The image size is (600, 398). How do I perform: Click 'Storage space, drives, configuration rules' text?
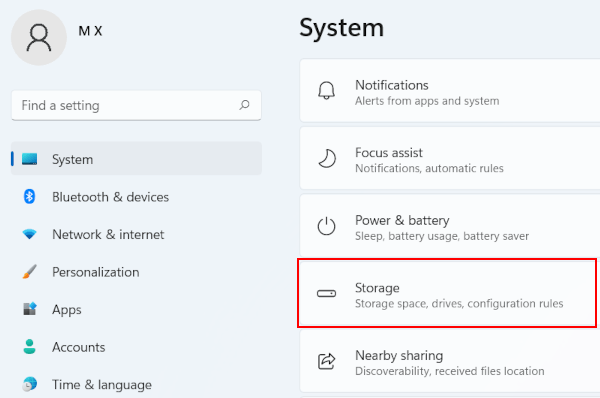459,303
